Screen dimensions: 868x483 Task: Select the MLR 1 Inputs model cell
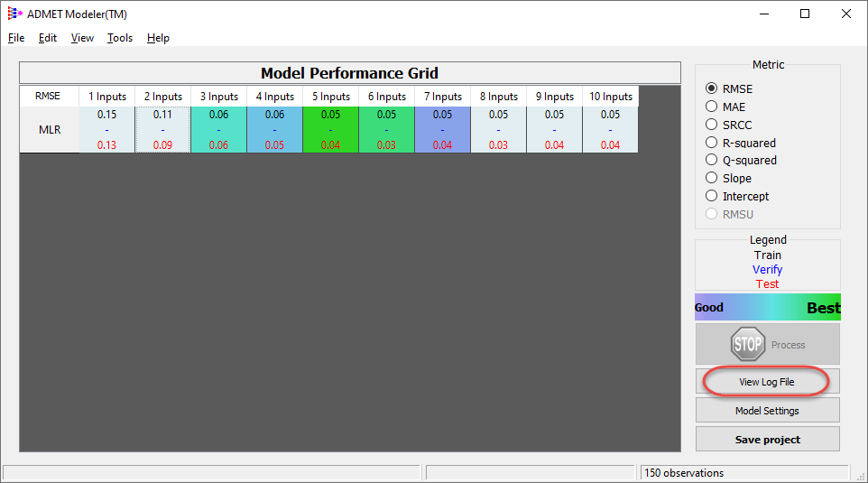[x=106, y=130]
